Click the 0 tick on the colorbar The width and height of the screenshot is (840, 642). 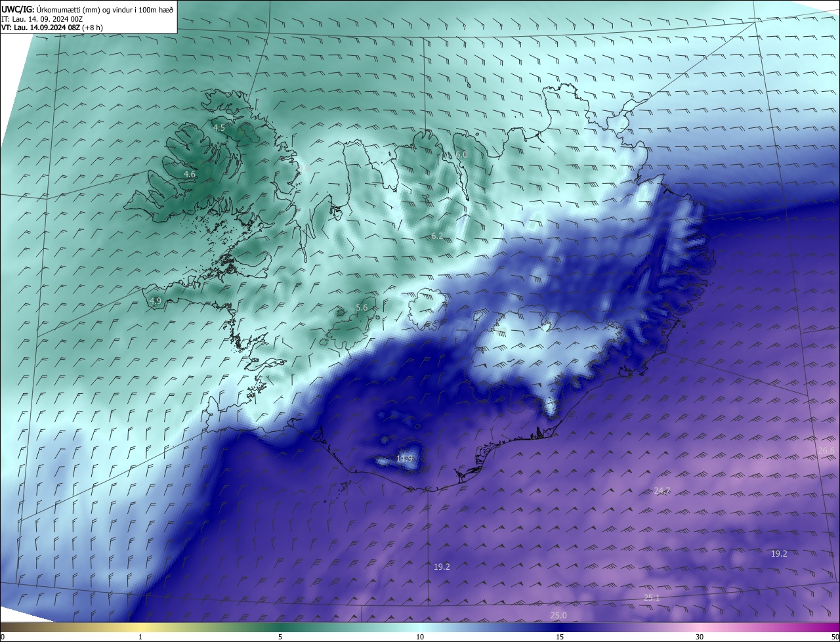click(3, 637)
